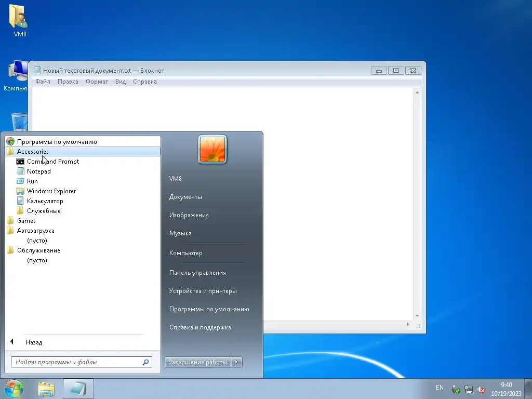532x399 pixels.
Task: Open Калькулятор in the programs list
Action: [x=39, y=201]
